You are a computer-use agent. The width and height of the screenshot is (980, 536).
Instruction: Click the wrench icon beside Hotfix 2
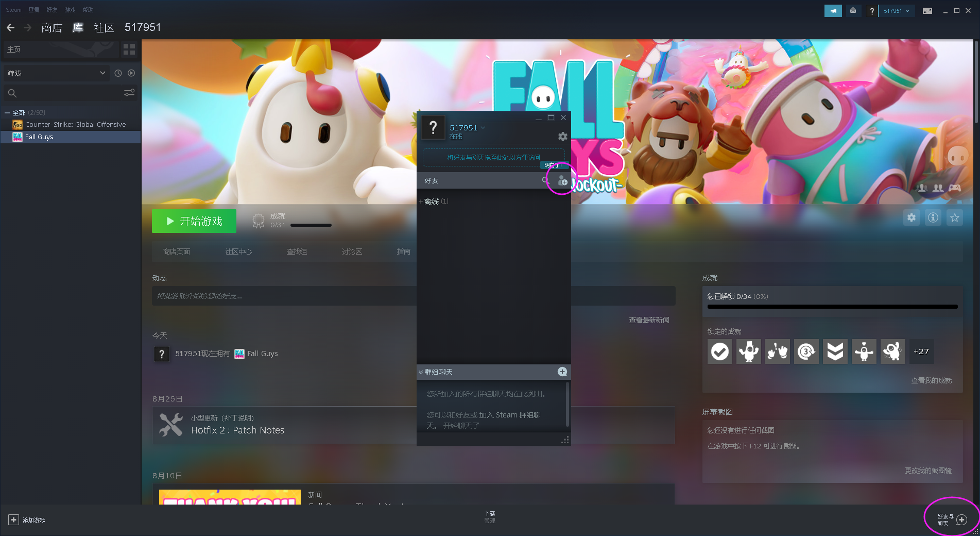pos(171,425)
